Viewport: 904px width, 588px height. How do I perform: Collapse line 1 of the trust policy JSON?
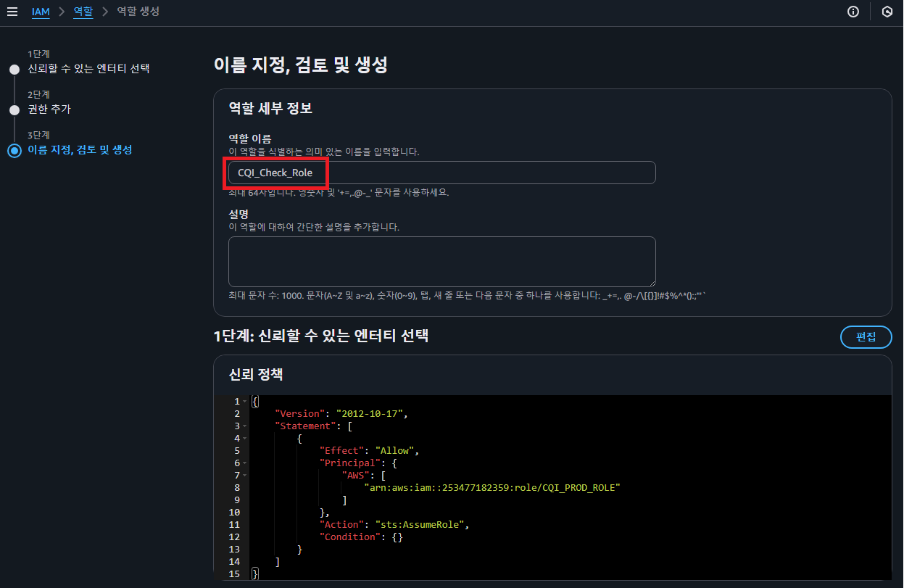tap(244, 401)
